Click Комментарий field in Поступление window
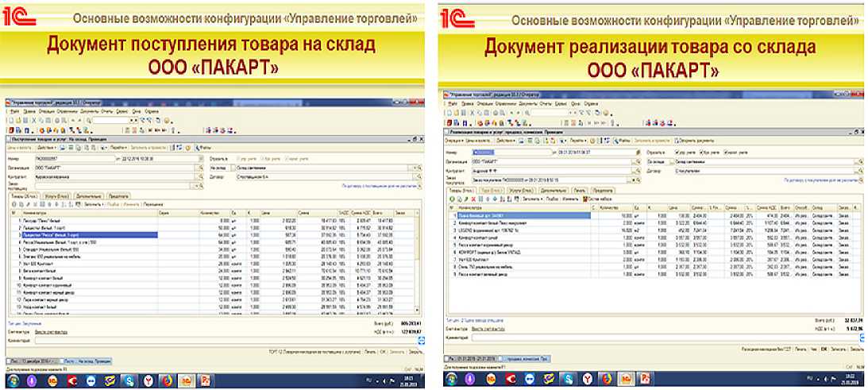The image size is (868, 390). (226, 341)
